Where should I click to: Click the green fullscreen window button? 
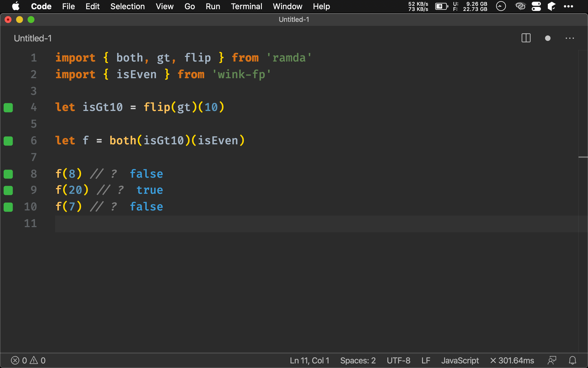31,20
